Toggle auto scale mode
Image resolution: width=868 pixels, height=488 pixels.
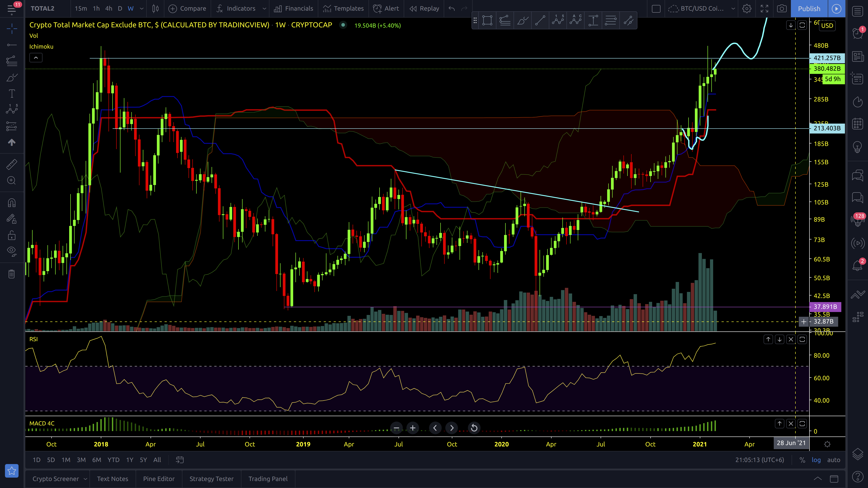click(x=834, y=460)
